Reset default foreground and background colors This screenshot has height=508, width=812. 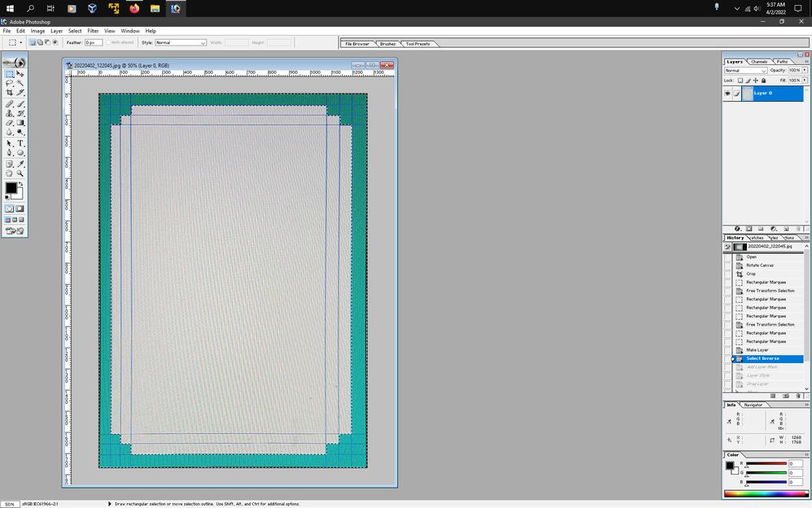(7, 198)
